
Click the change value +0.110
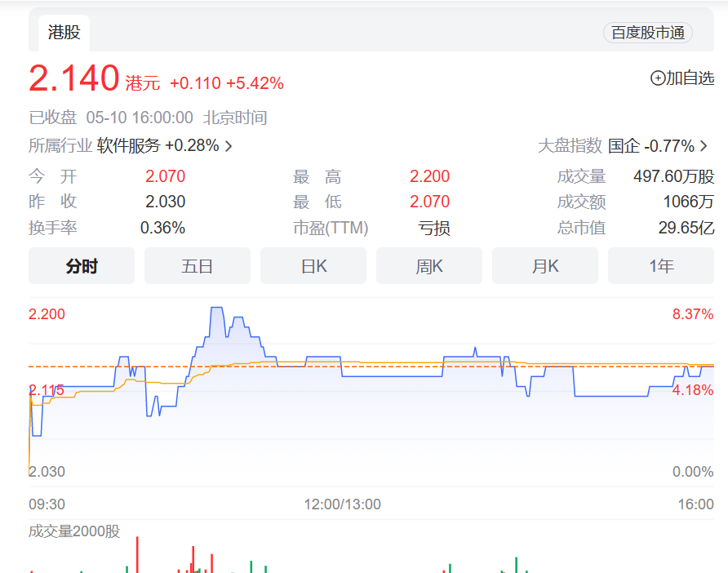tap(195, 83)
